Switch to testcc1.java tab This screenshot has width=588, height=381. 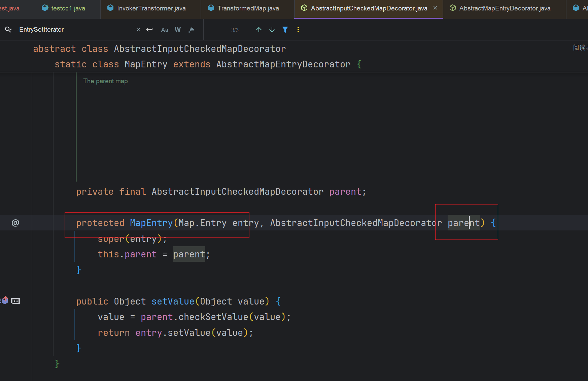pos(68,8)
